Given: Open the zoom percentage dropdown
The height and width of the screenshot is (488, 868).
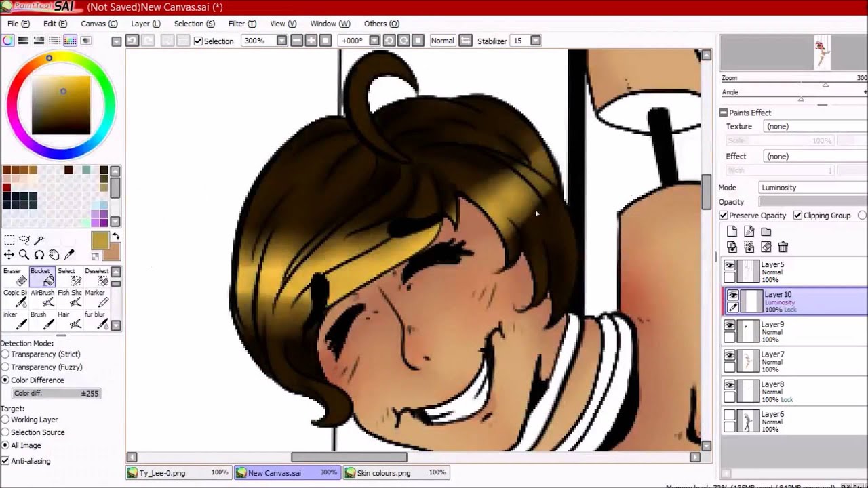Looking at the screenshot, I should click(x=281, y=41).
